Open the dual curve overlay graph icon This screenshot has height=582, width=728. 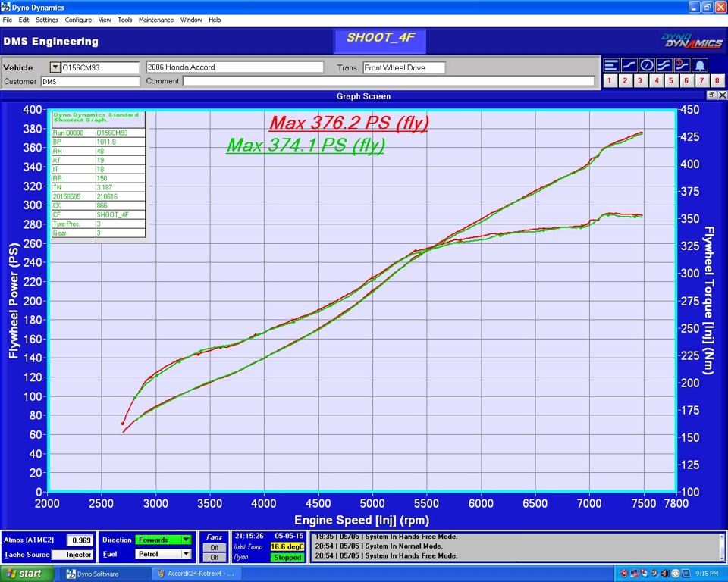pos(664,65)
